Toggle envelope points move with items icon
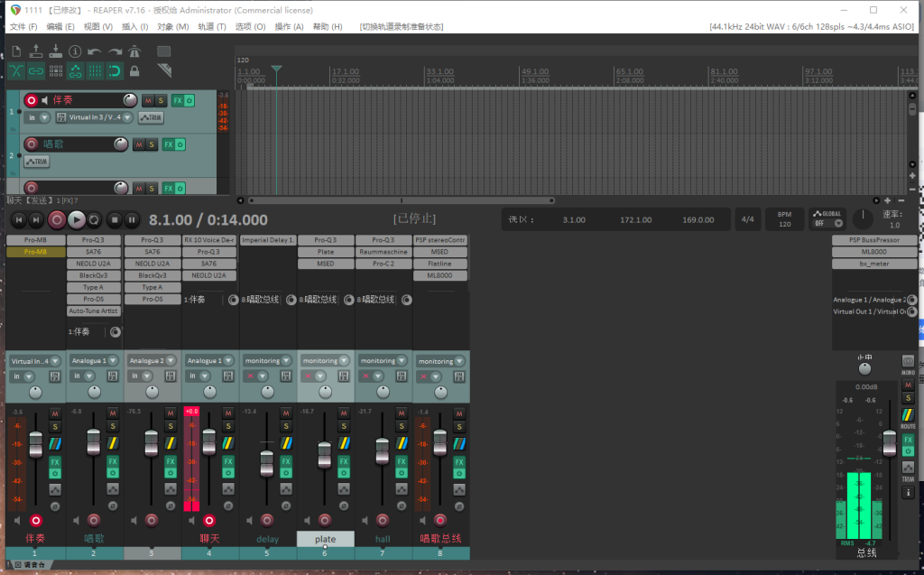Screen dimensions: 924x575 click(75, 71)
